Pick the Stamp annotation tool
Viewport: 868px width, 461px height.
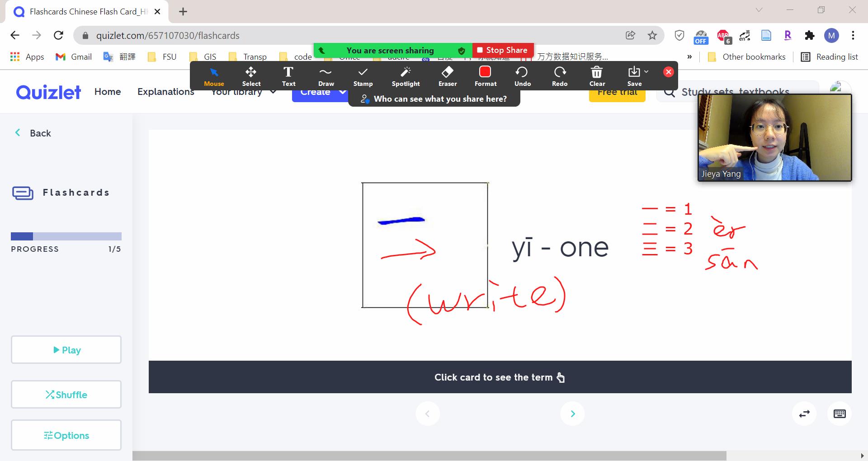(363, 76)
